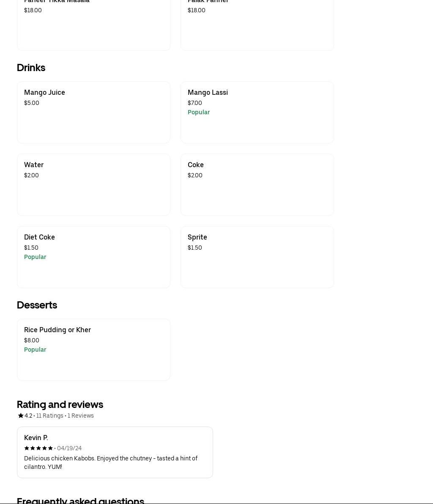433x504 pixels.
Task: Click the Popular tag under Mango Lassi
Action: tap(199, 112)
